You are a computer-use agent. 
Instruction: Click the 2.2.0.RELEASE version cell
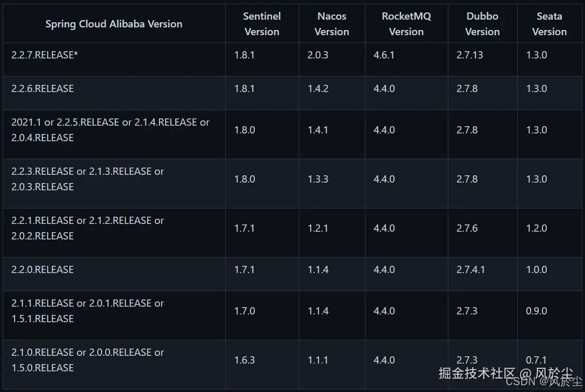pyautogui.click(x=42, y=269)
